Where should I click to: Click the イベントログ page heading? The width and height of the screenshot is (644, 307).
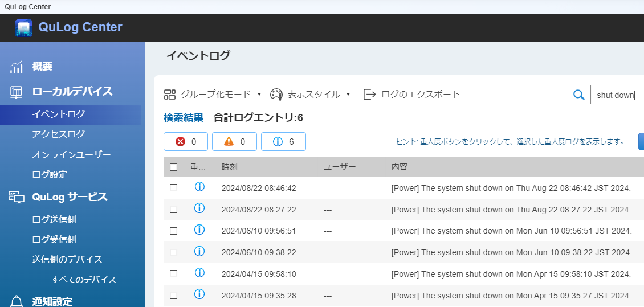(x=198, y=56)
